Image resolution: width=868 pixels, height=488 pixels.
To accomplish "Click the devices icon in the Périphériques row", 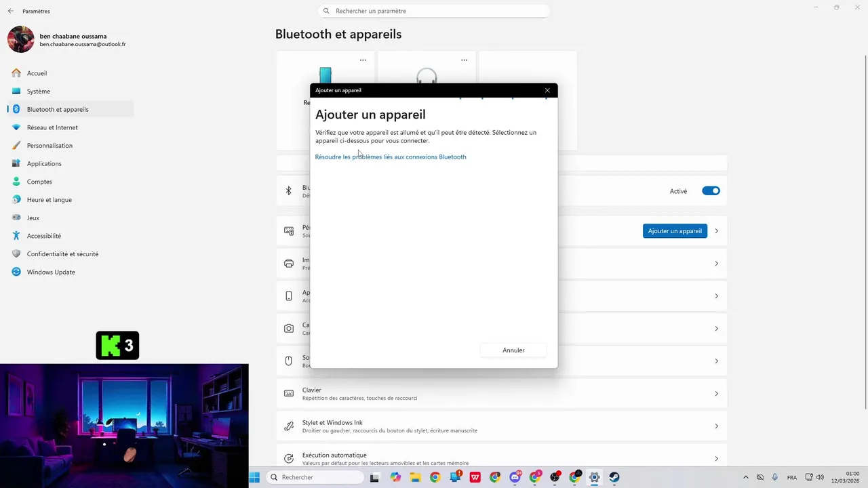I will pos(289,231).
